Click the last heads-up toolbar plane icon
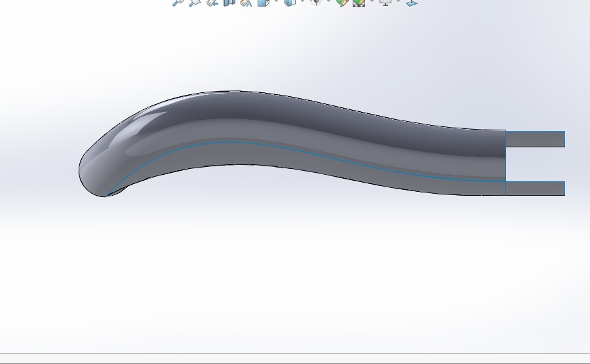 412,2
